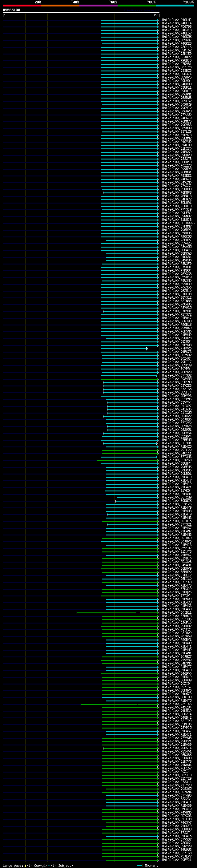Click the cyan =50char scale bar
197x868 pixels.
(x=139, y=865)
